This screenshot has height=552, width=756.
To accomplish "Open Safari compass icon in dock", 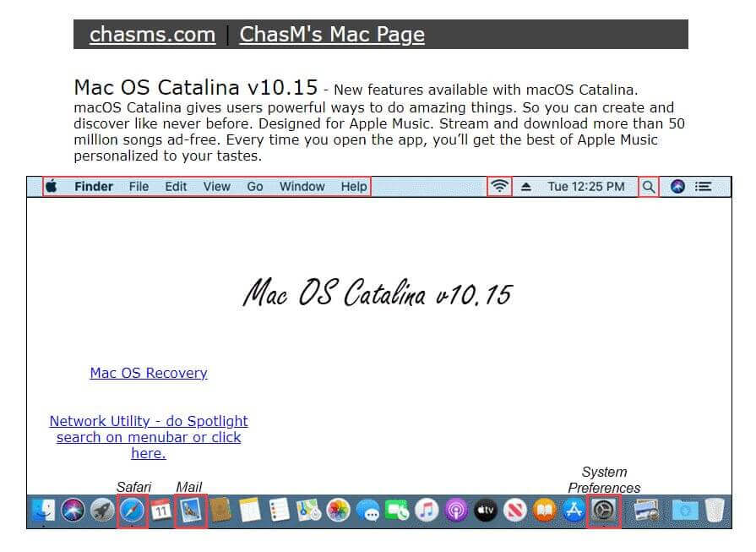I will (x=132, y=511).
